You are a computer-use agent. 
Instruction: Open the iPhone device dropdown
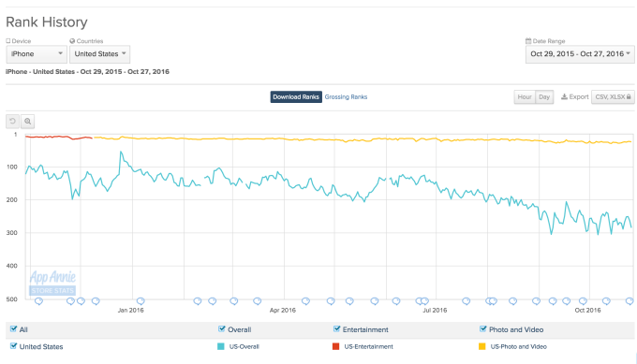pyautogui.click(x=37, y=54)
